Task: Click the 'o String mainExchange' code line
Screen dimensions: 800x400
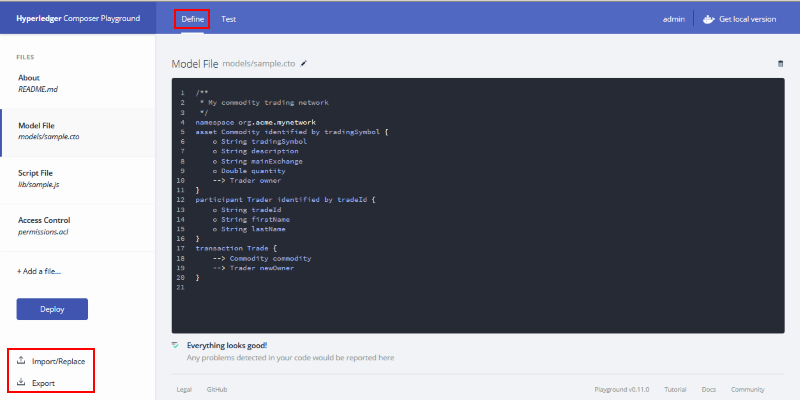Action: click(x=258, y=161)
